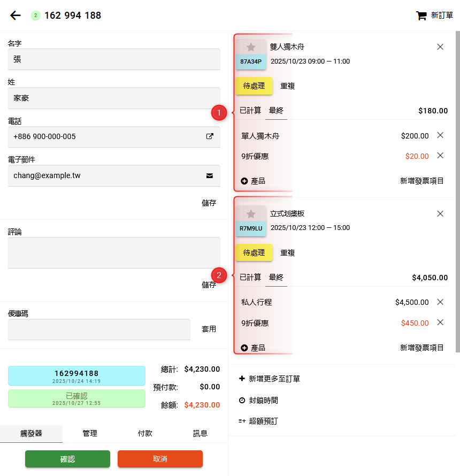Image resolution: width=460 pixels, height=476 pixels.
Task: Open 待處理 status on 立式划槳板 booking
Action: 254,252
